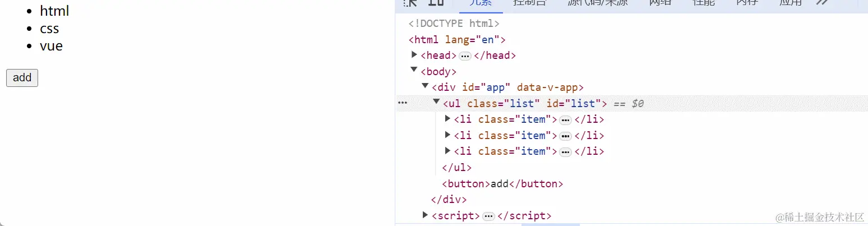Toggle the device toolbar icon
Viewport: 868px width, 226px height.
[x=436, y=3]
